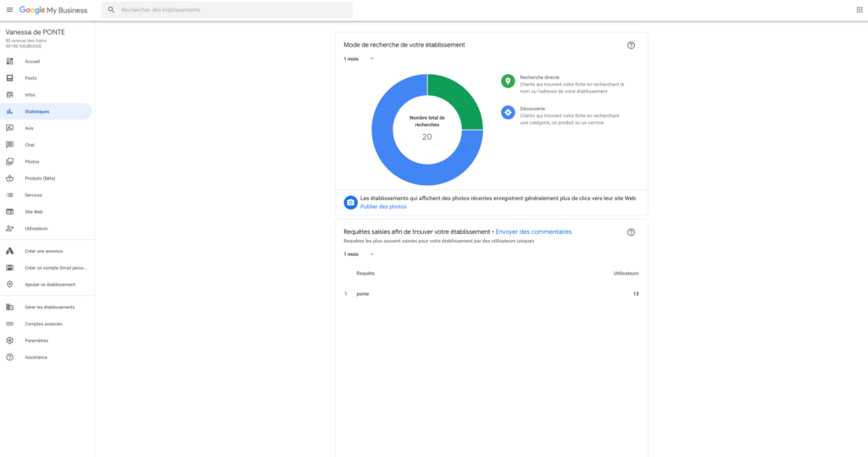Click the blue Découverte compass icon
This screenshot has width=868, height=457.
click(508, 112)
